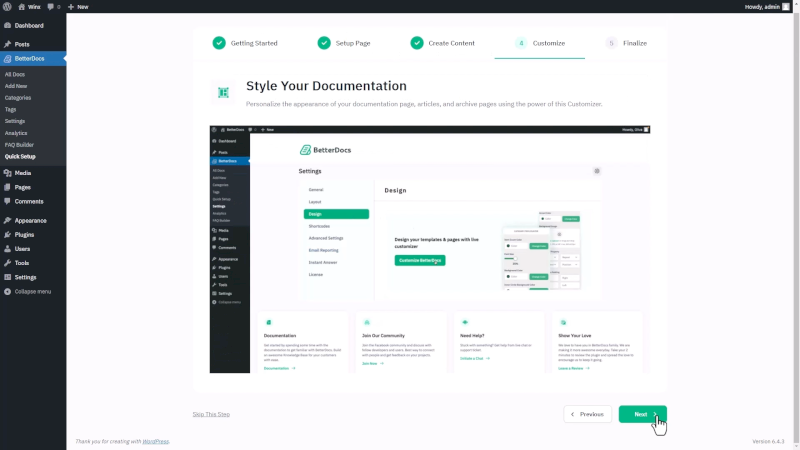Click the green Next button
This screenshot has width=800, height=450.
[642, 414]
